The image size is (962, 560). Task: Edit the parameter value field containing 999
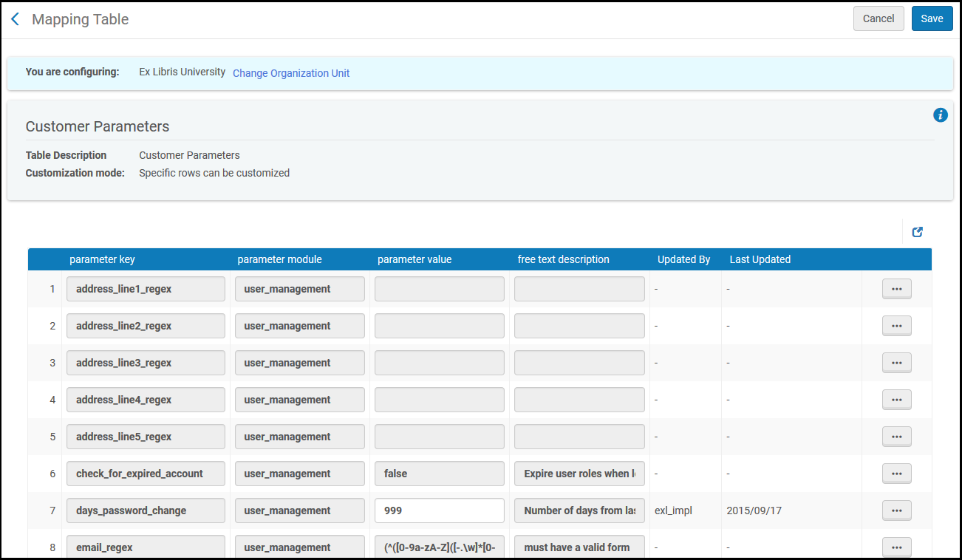(x=440, y=511)
